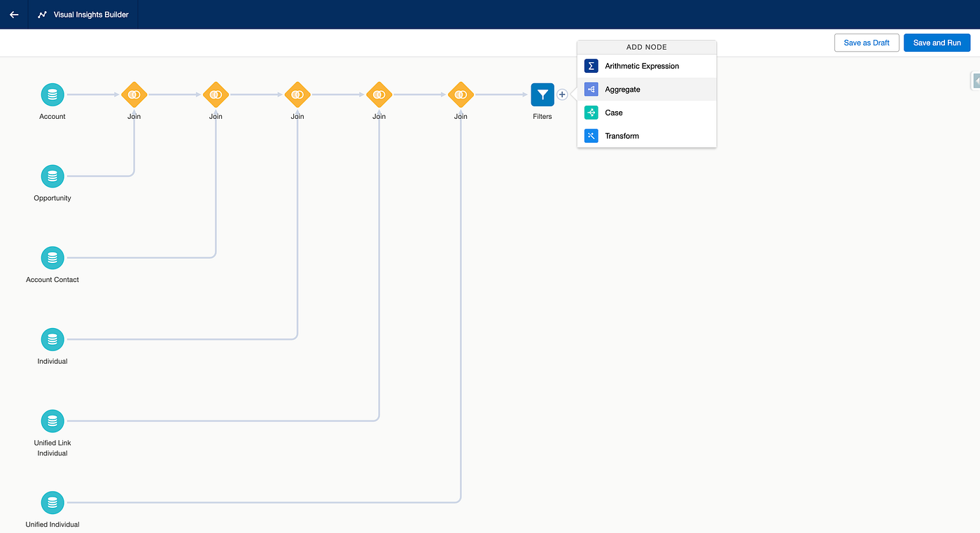Pick Case from the Add Node menu

pos(614,113)
